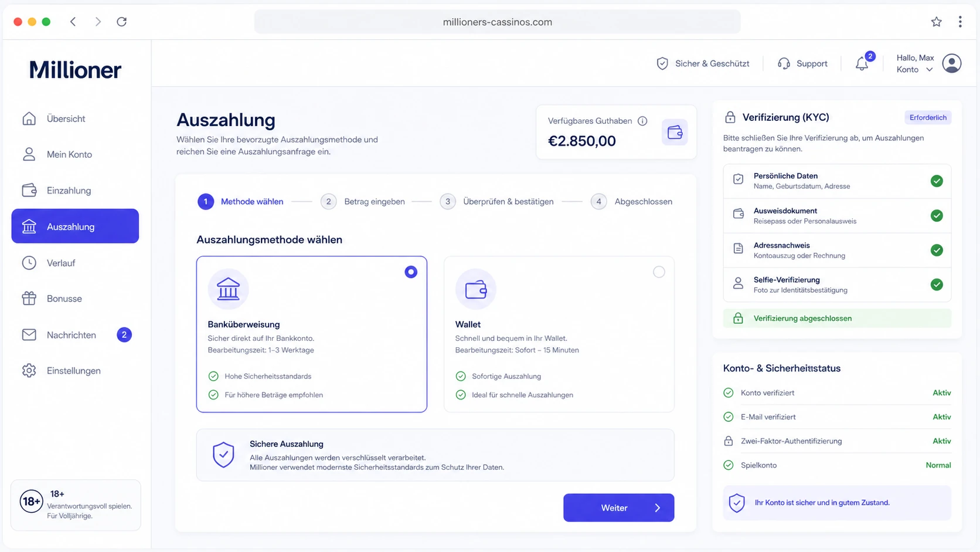Click Verifizierung abgeschlossen banner
The image size is (980, 552).
point(837,319)
